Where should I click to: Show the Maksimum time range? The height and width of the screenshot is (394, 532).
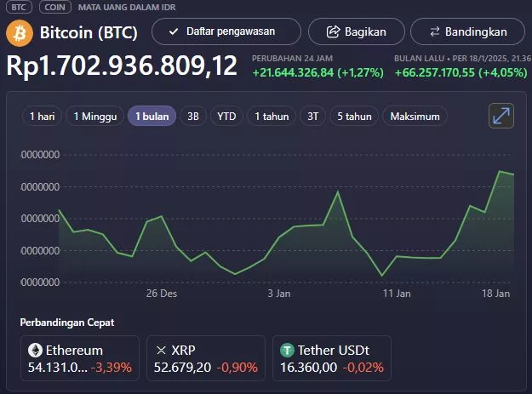[x=415, y=117]
